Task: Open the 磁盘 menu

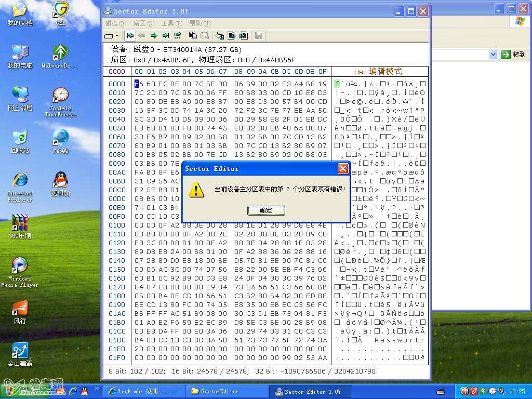Action: [116, 23]
